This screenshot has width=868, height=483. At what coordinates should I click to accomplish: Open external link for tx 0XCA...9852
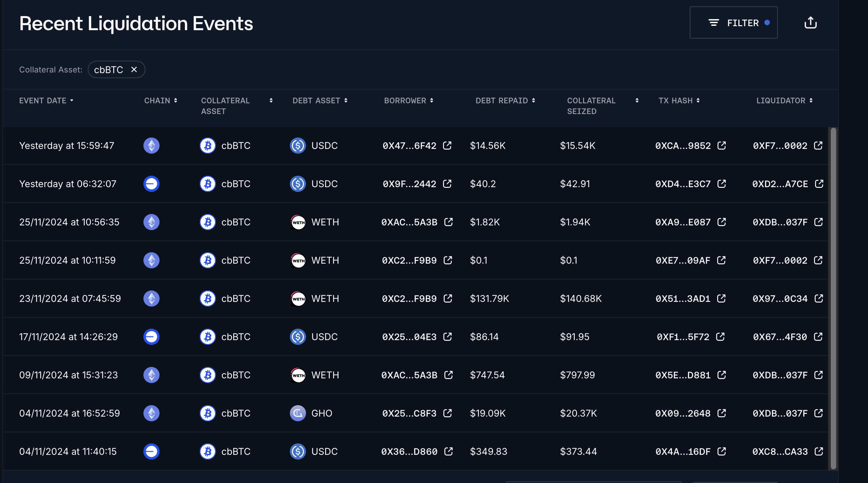(x=721, y=145)
